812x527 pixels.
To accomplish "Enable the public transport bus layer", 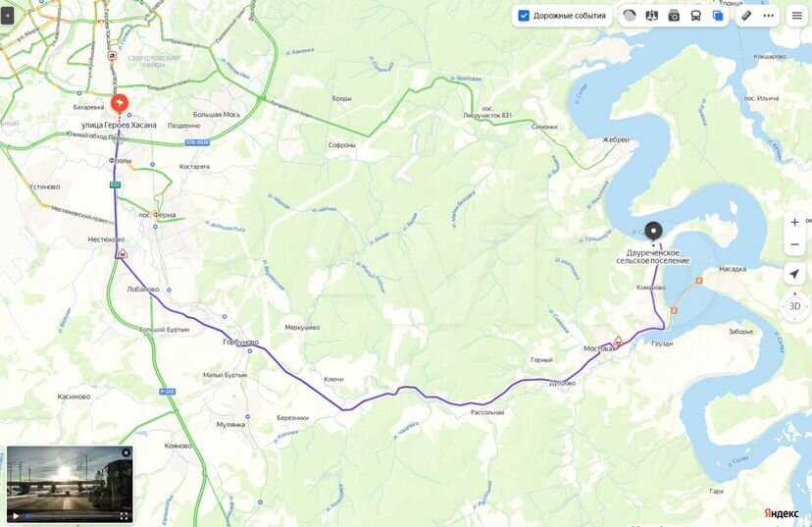I will (x=695, y=16).
